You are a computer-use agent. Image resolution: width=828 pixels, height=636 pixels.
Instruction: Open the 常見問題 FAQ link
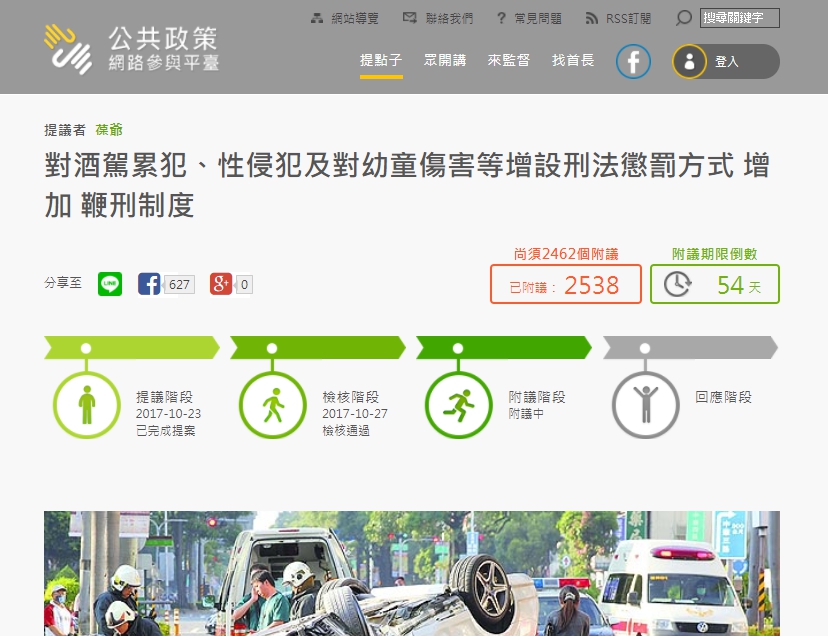[x=529, y=19]
